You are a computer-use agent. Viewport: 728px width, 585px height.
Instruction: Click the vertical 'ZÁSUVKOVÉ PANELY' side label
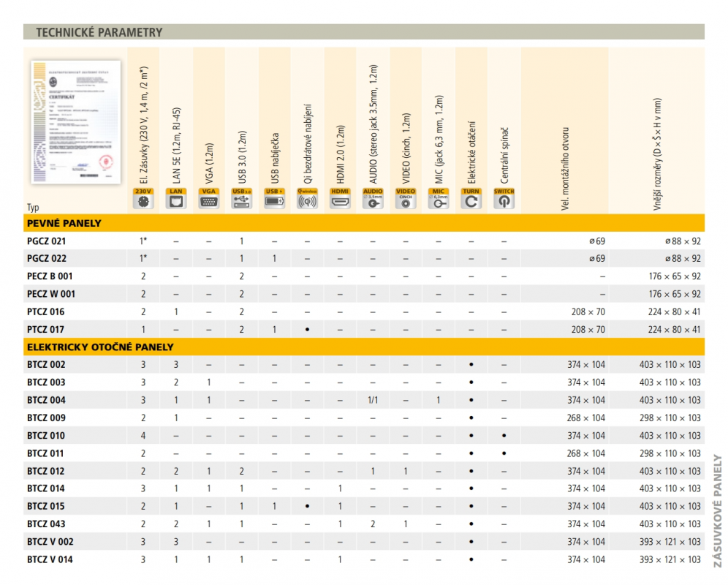[x=718, y=510]
